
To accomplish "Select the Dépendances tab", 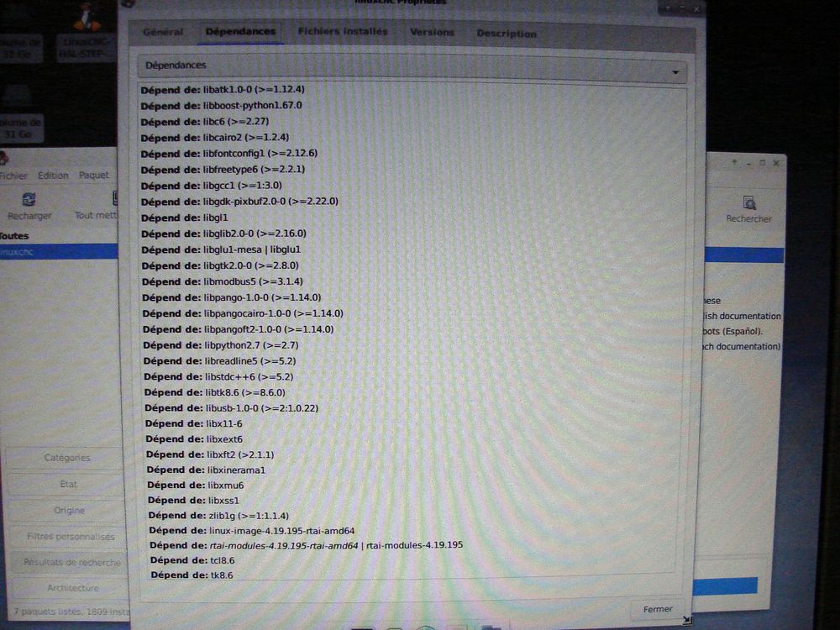I will coord(240,32).
